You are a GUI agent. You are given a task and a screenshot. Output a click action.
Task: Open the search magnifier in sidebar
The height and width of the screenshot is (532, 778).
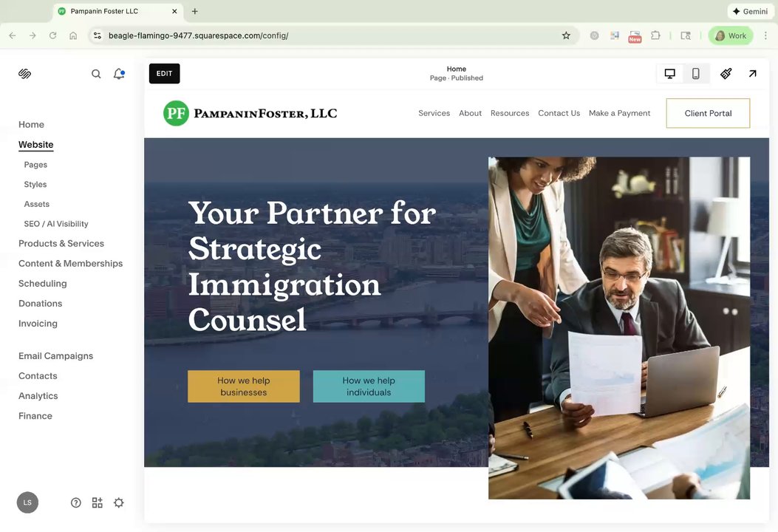(96, 74)
